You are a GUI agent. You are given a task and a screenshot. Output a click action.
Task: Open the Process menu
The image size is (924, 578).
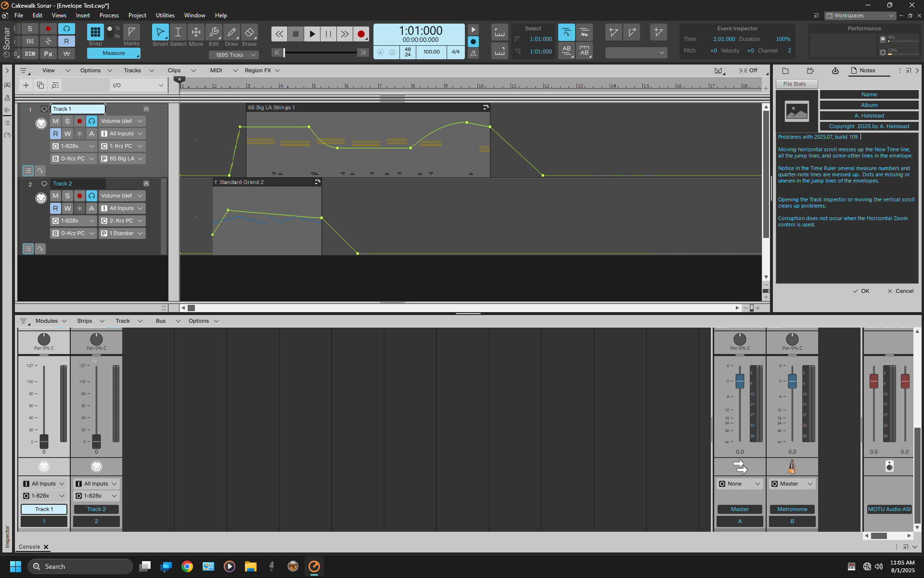tap(109, 15)
